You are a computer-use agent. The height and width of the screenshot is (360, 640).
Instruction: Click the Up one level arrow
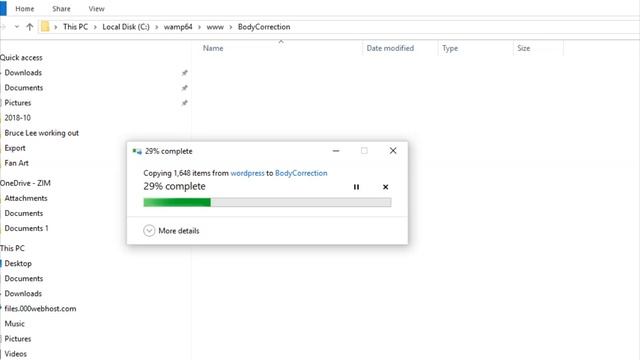[29, 27]
